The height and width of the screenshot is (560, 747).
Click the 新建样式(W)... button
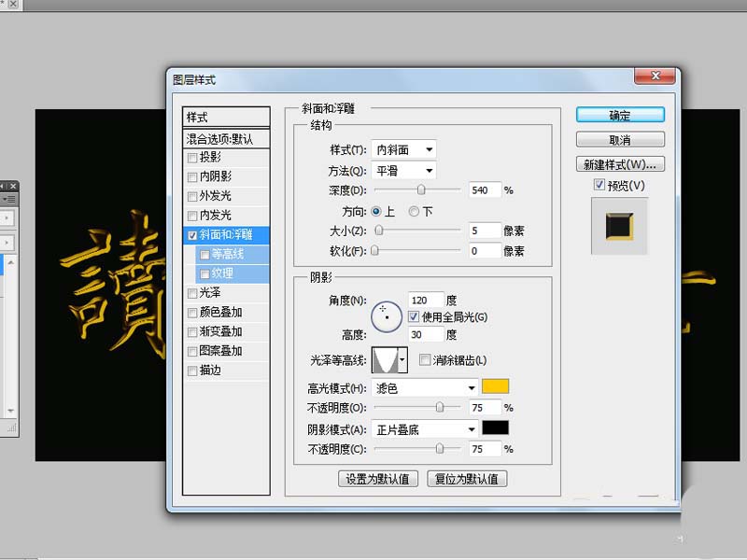pos(620,165)
